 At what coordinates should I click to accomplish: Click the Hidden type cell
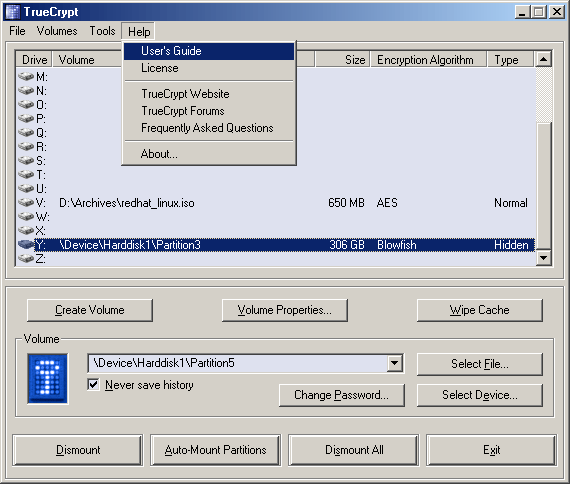click(x=511, y=245)
